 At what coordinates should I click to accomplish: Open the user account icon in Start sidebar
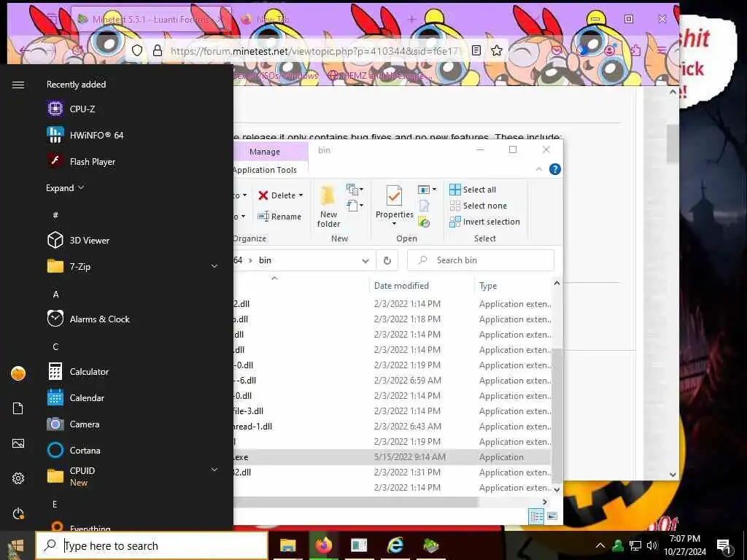18,373
